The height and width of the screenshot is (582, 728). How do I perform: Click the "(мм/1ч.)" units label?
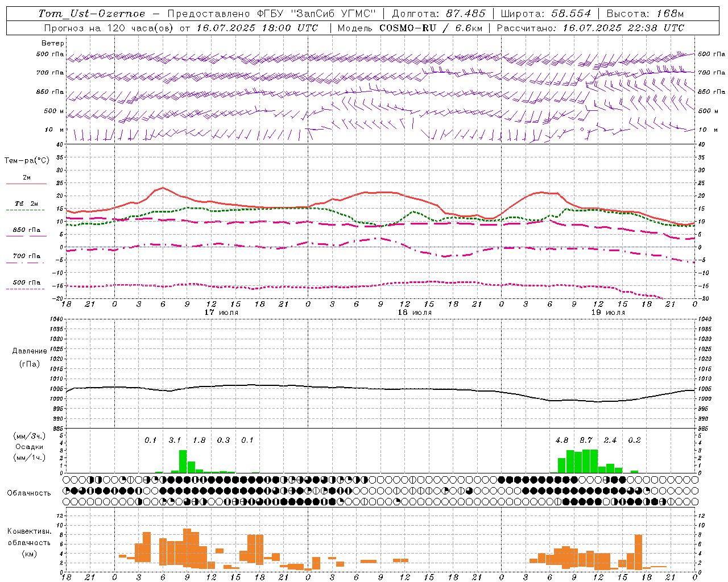click(x=29, y=458)
